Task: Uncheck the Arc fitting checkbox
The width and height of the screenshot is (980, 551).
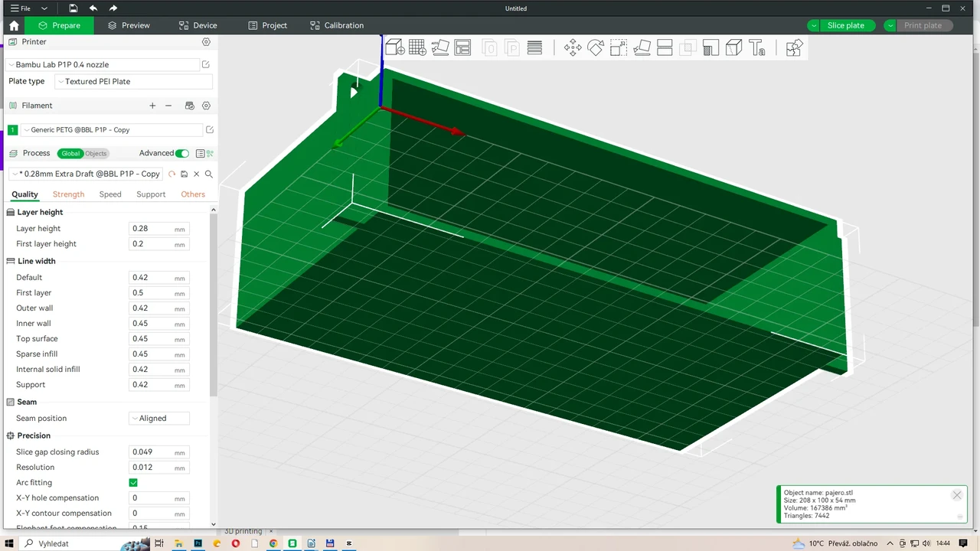Action: tap(133, 483)
